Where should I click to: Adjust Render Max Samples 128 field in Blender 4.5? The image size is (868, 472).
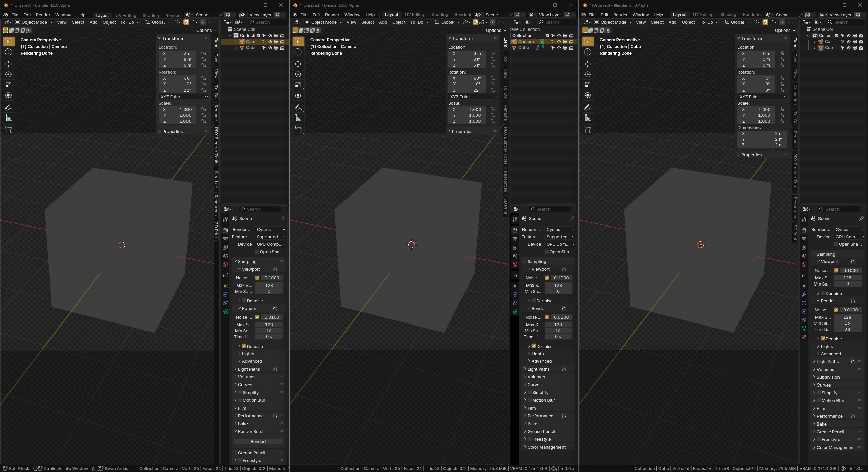tap(269, 324)
